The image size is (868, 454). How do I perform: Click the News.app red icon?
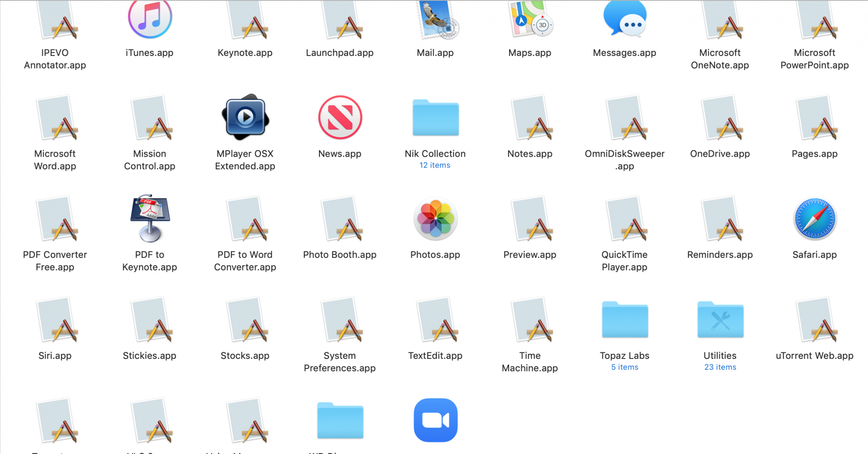pyautogui.click(x=340, y=117)
